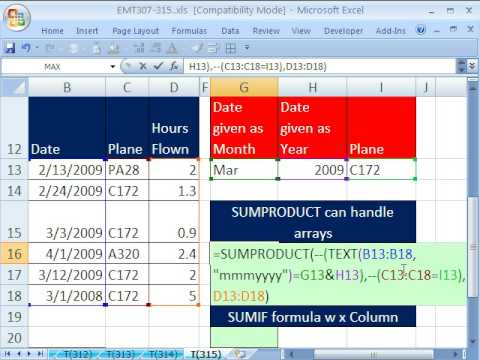
Task: Open the Add-Ins ribbon tab
Action: 391,31
